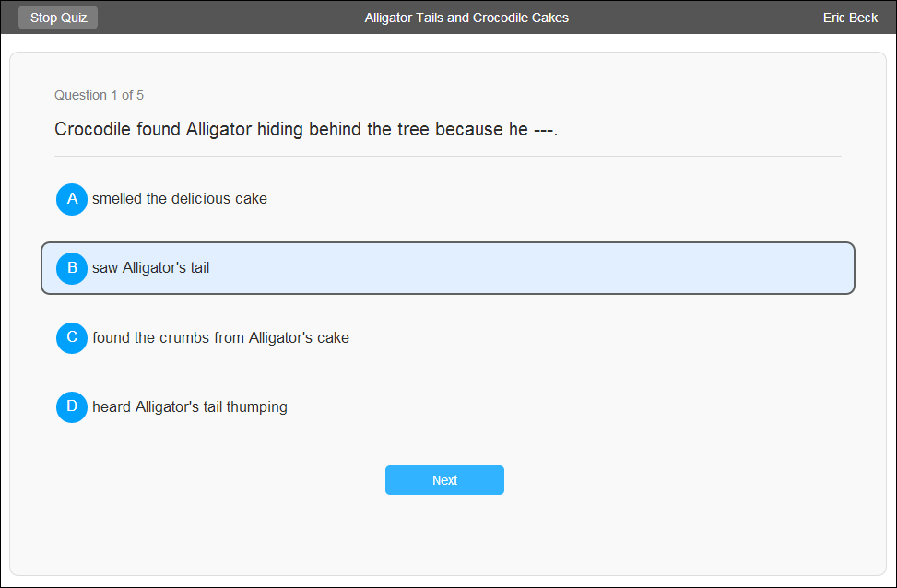Click the 'Question 1 of 5' counter
897x588 pixels.
click(x=99, y=95)
